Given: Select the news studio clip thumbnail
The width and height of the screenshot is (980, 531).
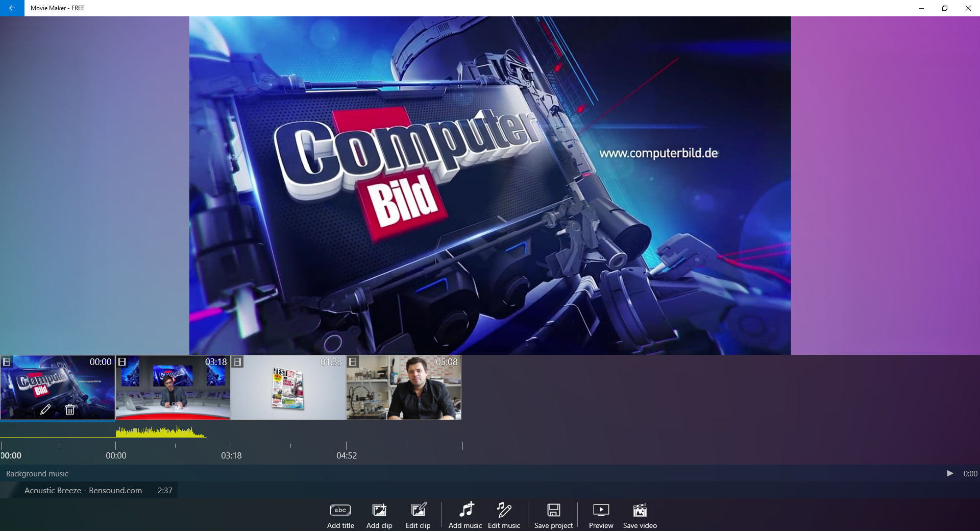Looking at the screenshot, I should pos(173,388).
